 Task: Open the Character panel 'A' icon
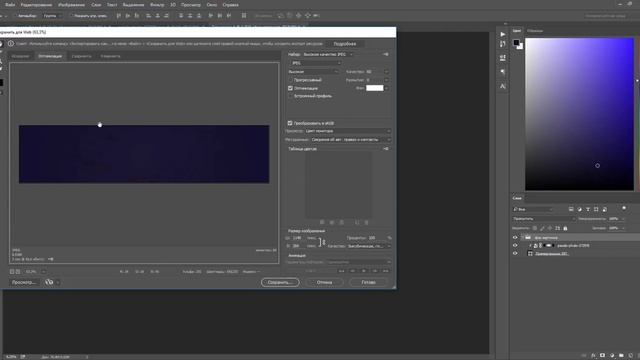(503, 86)
